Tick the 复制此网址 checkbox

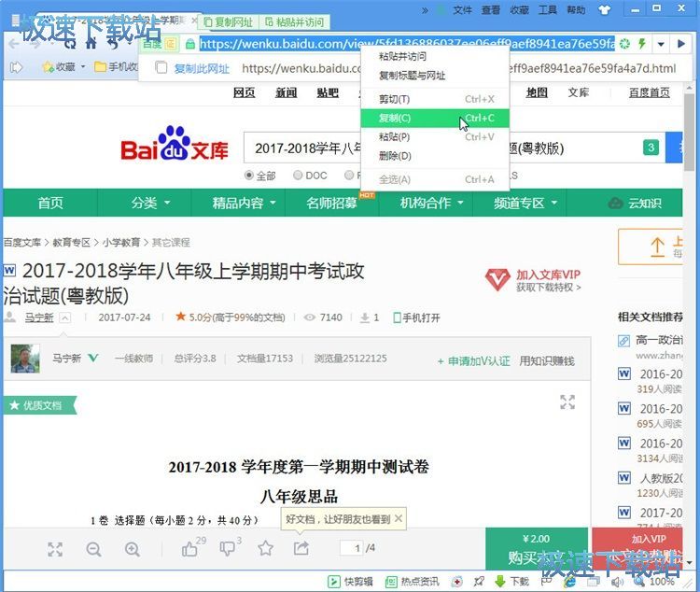point(161,68)
